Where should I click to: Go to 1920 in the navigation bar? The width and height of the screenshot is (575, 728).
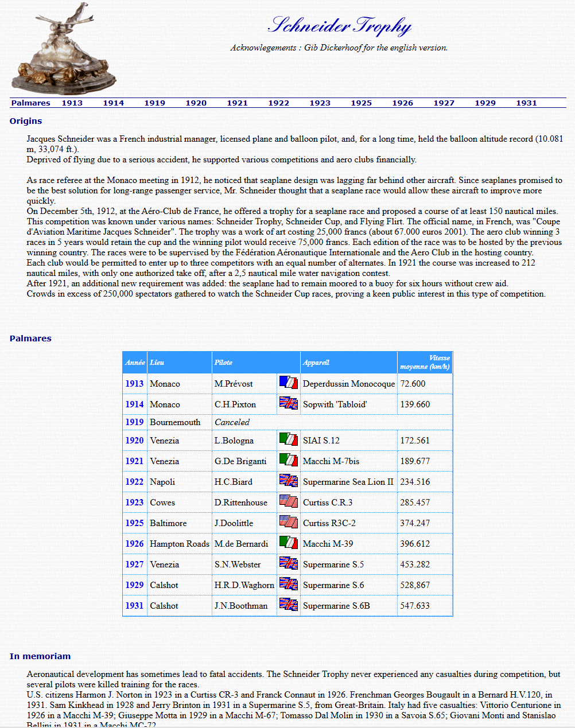(x=196, y=103)
